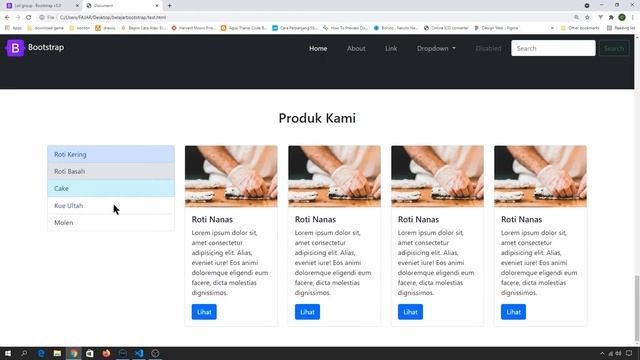640x360 pixels.
Task: Focus the navbar Search input field
Action: (x=553, y=48)
